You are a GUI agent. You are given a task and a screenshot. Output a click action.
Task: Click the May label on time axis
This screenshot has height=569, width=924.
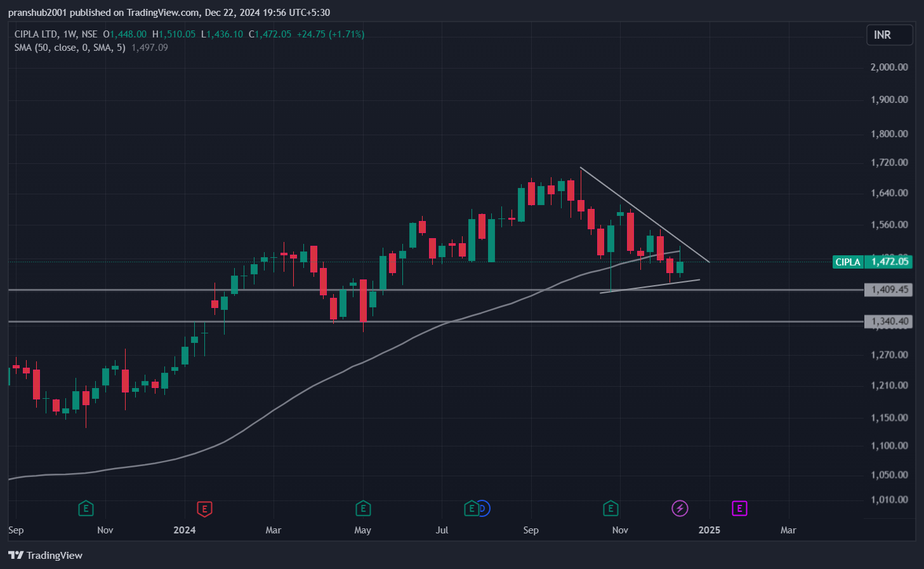[363, 530]
